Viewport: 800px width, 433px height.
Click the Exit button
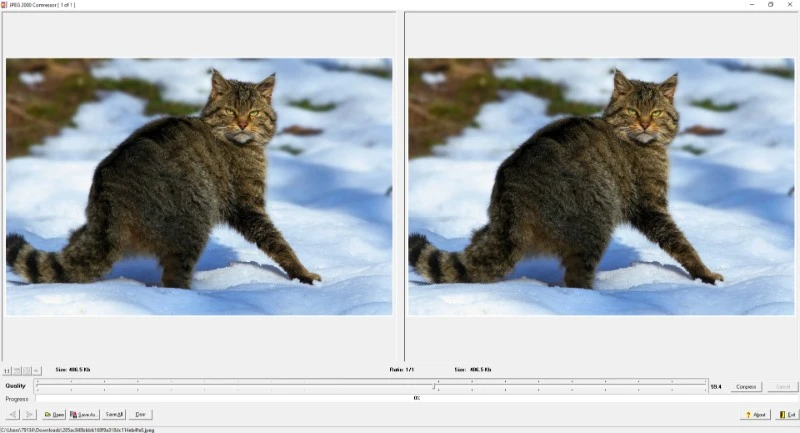(786, 414)
